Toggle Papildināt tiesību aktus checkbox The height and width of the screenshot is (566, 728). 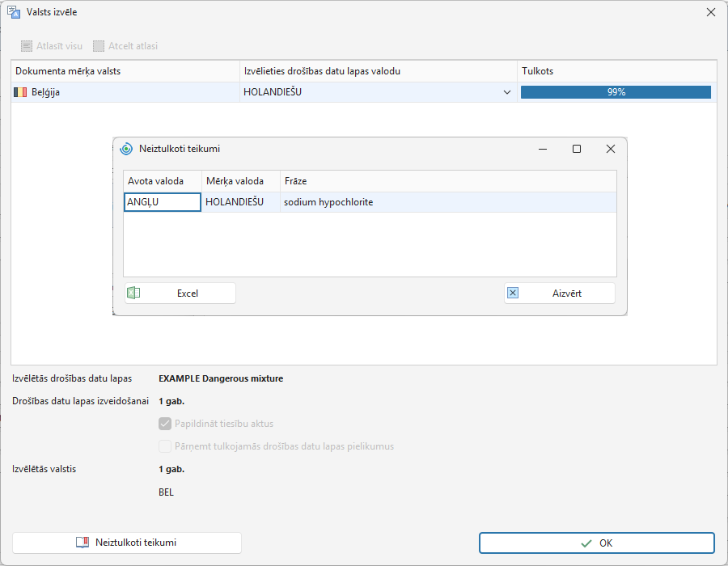(x=165, y=424)
